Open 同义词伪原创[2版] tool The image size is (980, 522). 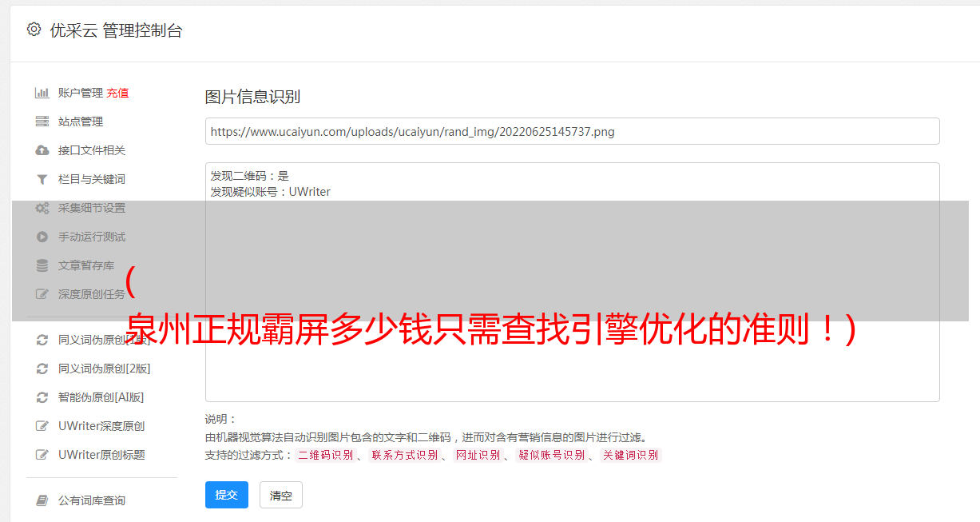[x=104, y=369]
